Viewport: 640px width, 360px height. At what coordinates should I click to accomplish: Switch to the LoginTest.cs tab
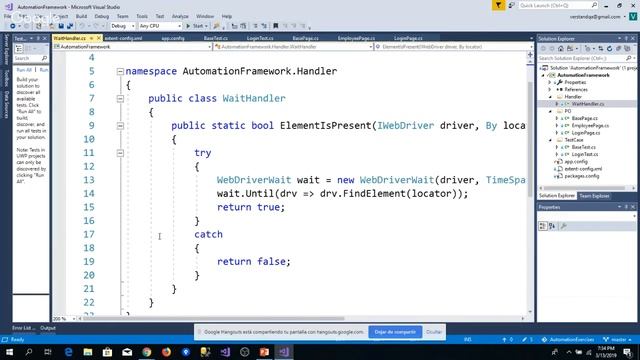pos(260,38)
